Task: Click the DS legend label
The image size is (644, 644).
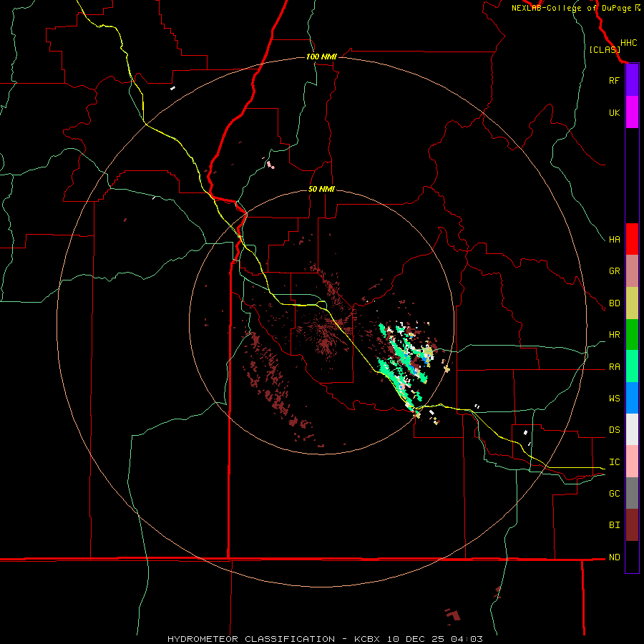Action: (x=614, y=430)
